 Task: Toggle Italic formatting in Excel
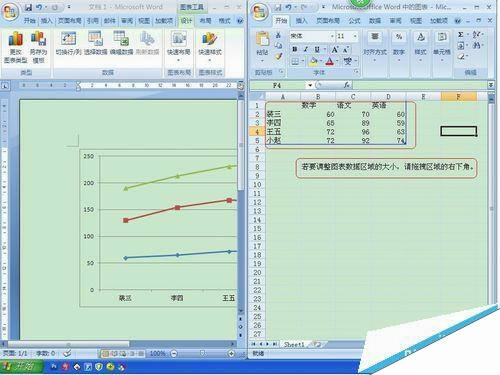click(306, 49)
